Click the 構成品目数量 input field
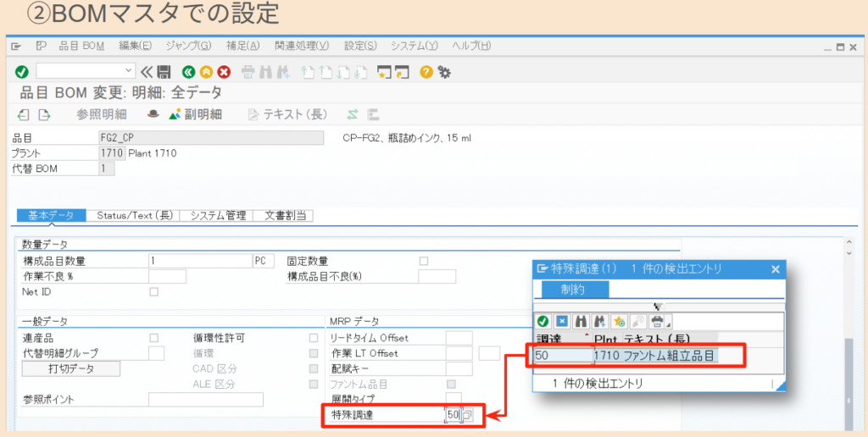 point(200,261)
